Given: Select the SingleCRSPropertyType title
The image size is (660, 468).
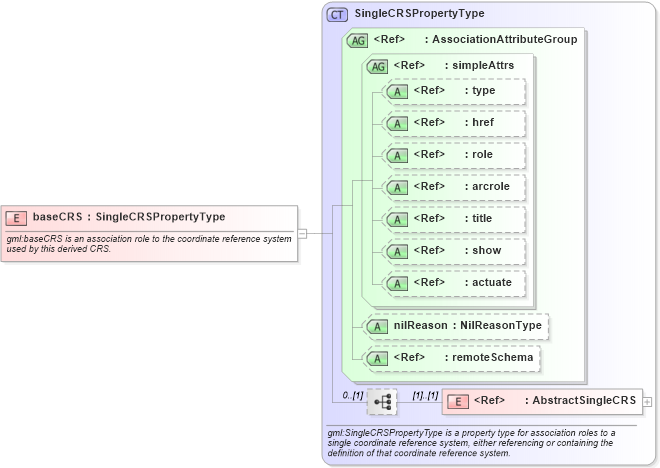Looking at the screenshot, I should point(419,13).
